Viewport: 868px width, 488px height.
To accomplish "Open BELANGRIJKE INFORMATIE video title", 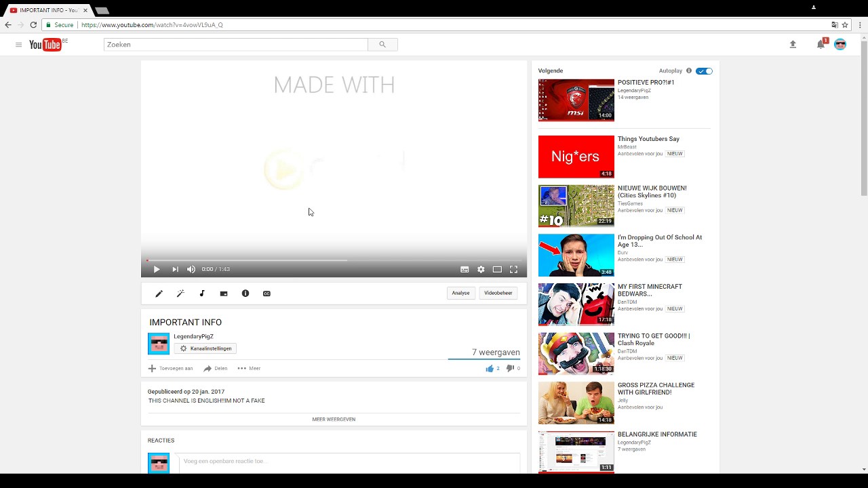I will click(657, 434).
